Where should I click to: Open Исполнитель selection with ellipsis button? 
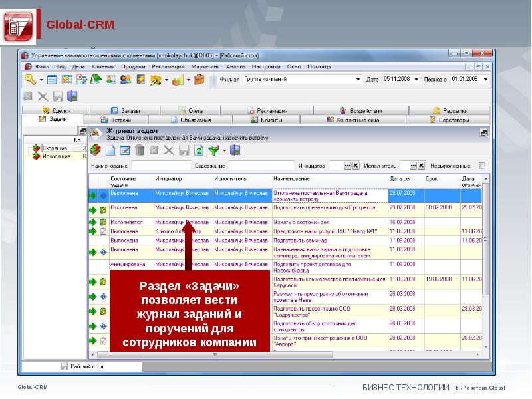click(x=413, y=165)
